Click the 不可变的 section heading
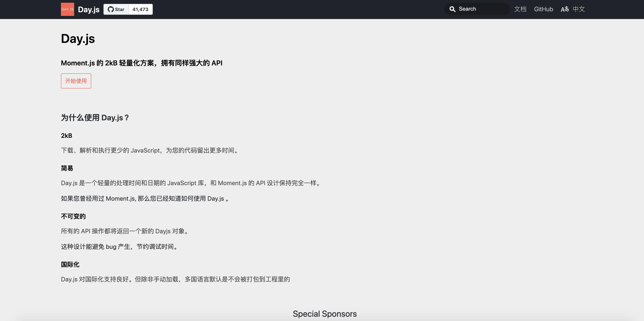The width and height of the screenshot is (644, 321). click(x=73, y=216)
